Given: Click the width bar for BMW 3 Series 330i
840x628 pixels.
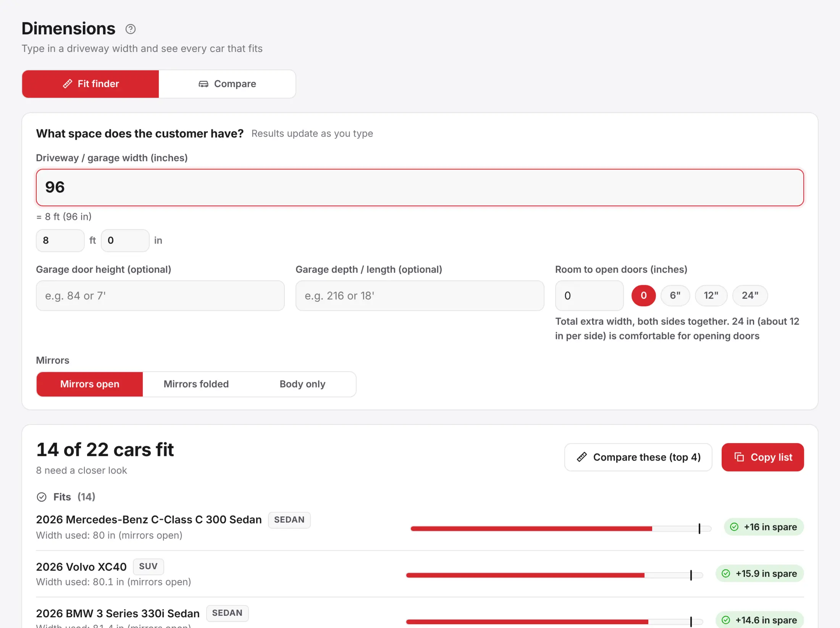Looking at the screenshot, I should [x=554, y=622].
